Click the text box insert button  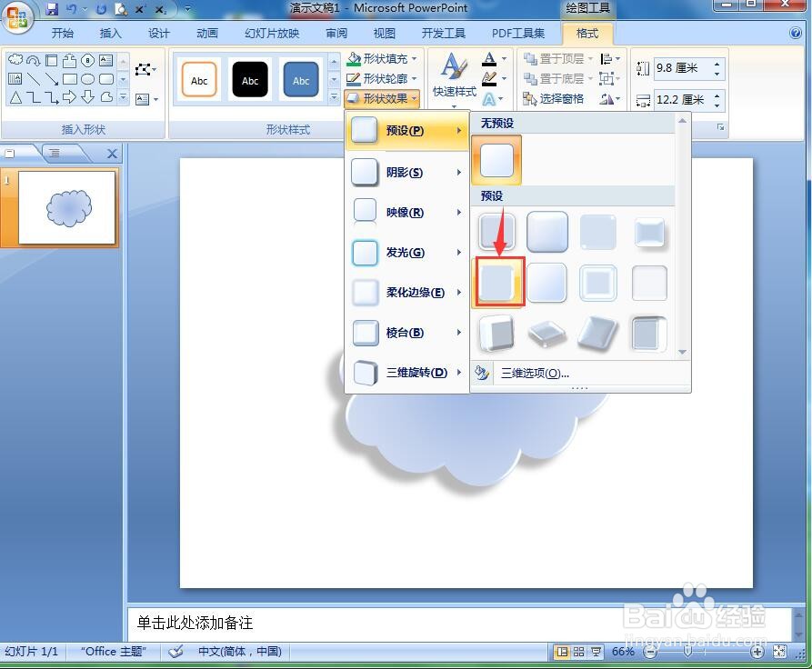(x=146, y=99)
